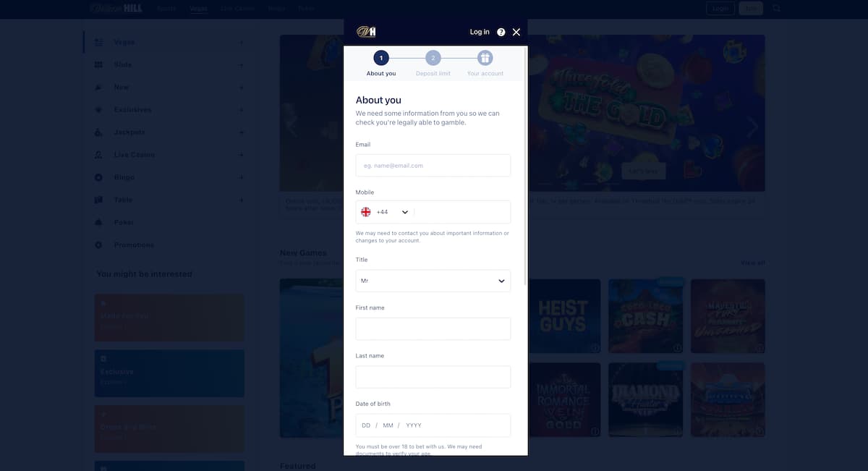Click into the Last name field
868x471 pixels.
[x=433, y=377]
